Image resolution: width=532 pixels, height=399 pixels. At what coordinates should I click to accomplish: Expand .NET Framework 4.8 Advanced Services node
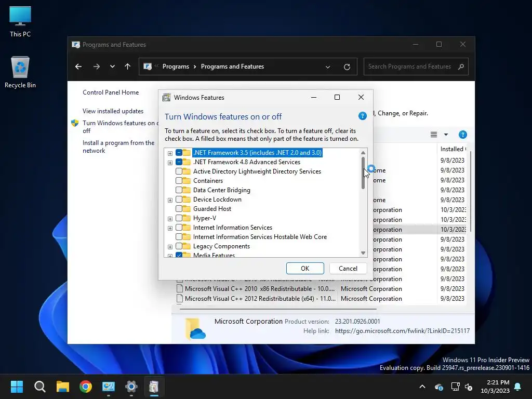[x=170, y=163]
